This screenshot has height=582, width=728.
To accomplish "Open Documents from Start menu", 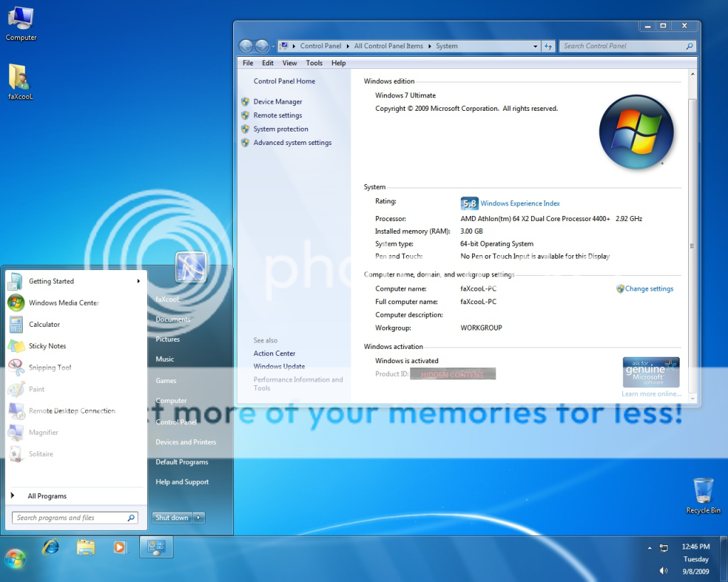I will click(x=173, y=319).
